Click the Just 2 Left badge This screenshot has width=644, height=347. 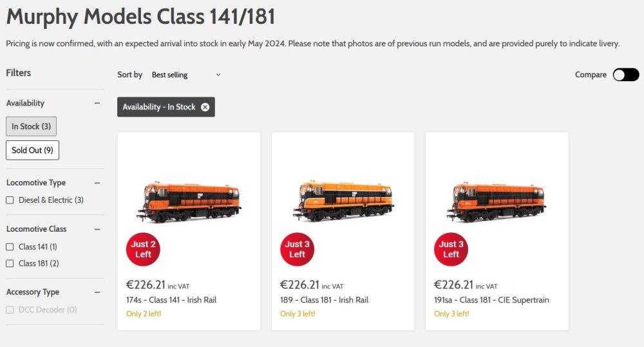[x=143, y=249]
